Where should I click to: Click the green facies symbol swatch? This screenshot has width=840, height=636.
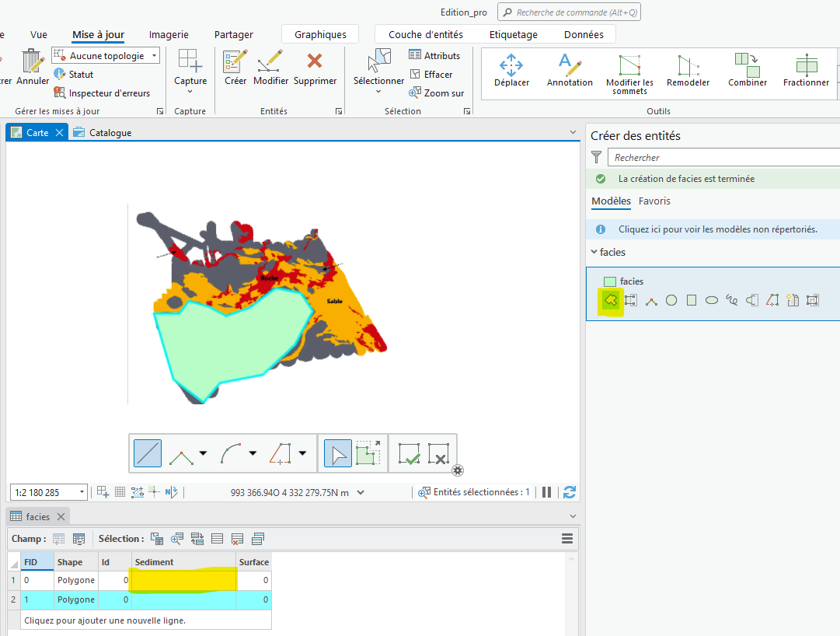coord(610,281)
